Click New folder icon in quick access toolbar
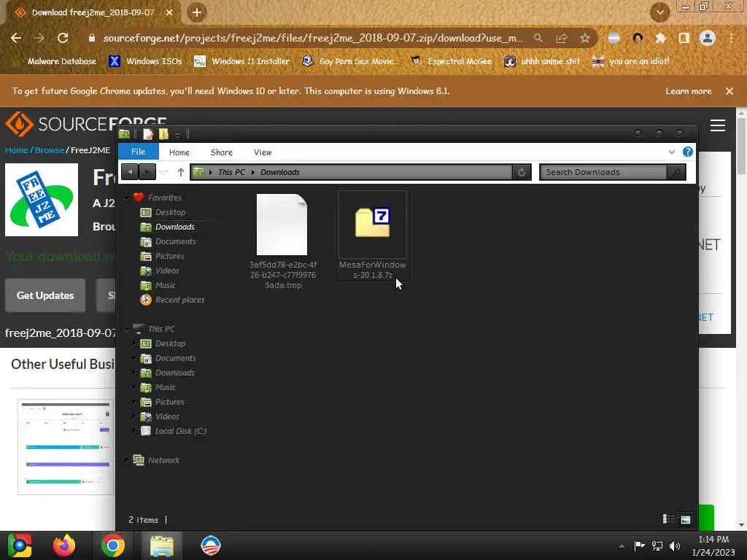This screenshot has height=560, width=747. pyautogui.click(x=163, y=134)
